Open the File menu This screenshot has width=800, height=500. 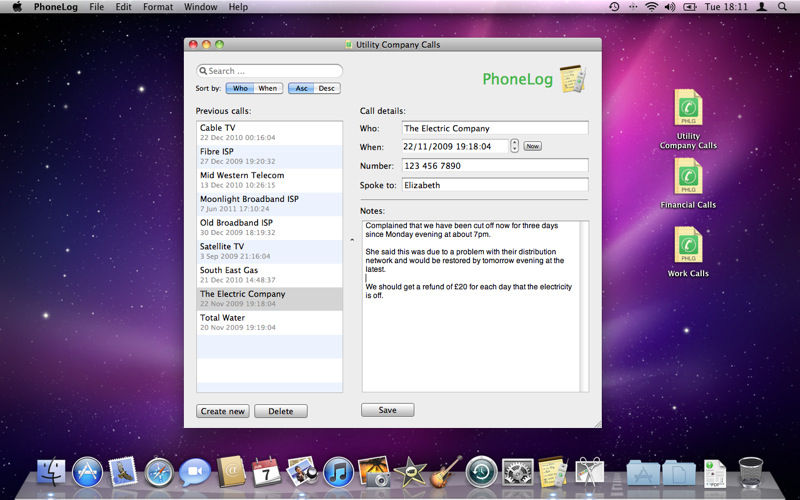(96, 7)
